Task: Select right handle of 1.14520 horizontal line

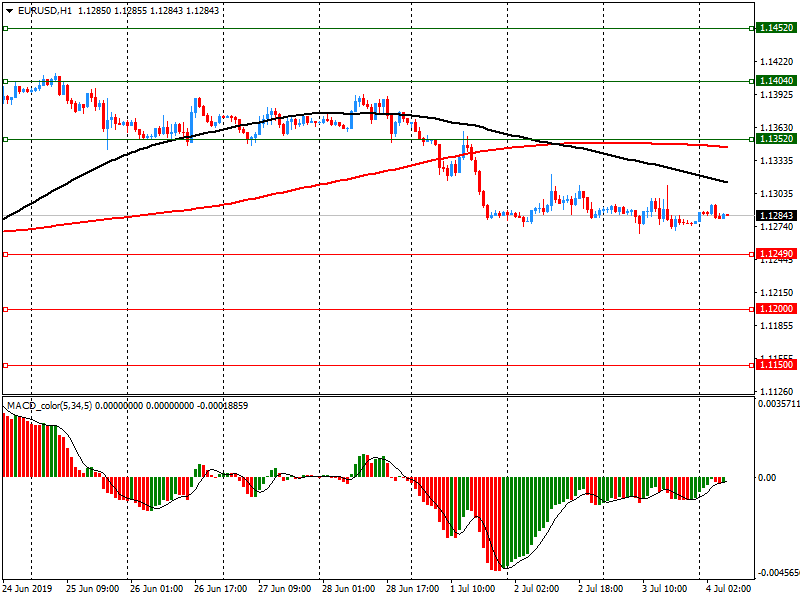Action: (752, 29)
